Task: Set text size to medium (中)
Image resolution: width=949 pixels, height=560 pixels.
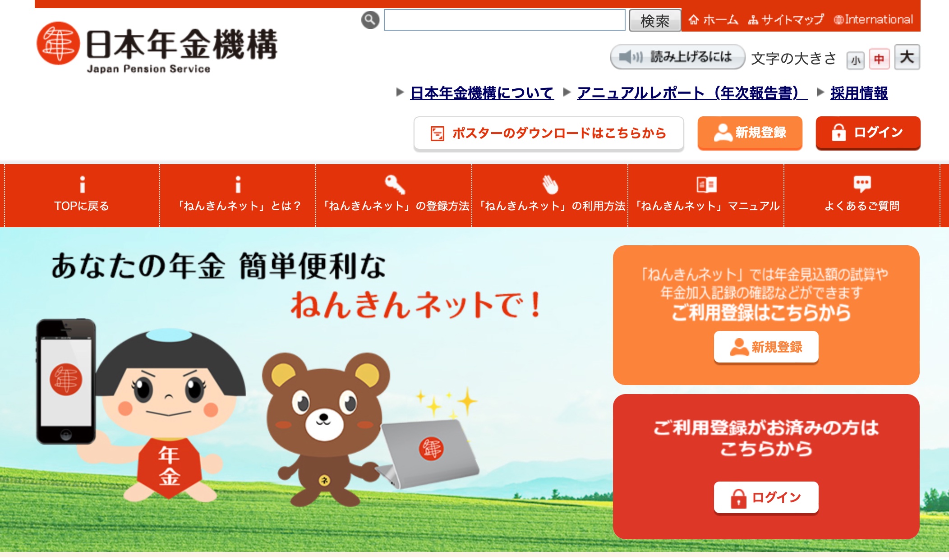Action: (879, 59)
